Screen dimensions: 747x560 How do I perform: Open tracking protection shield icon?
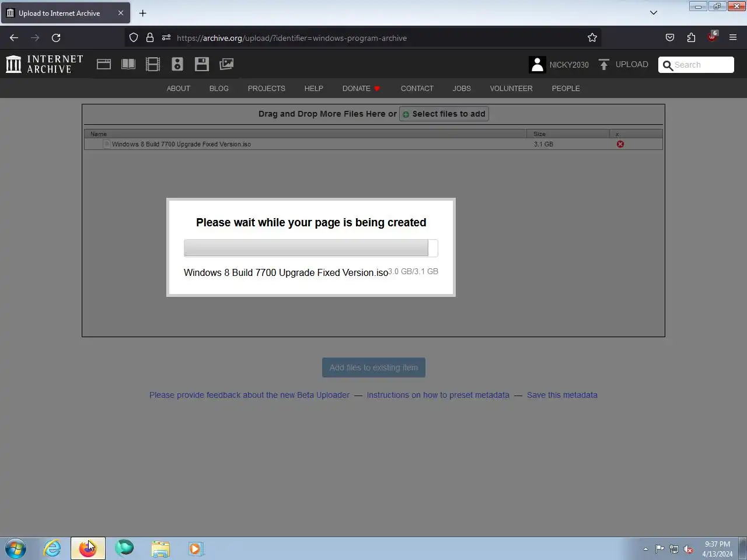pyautogui.click(x=134, y=38)
